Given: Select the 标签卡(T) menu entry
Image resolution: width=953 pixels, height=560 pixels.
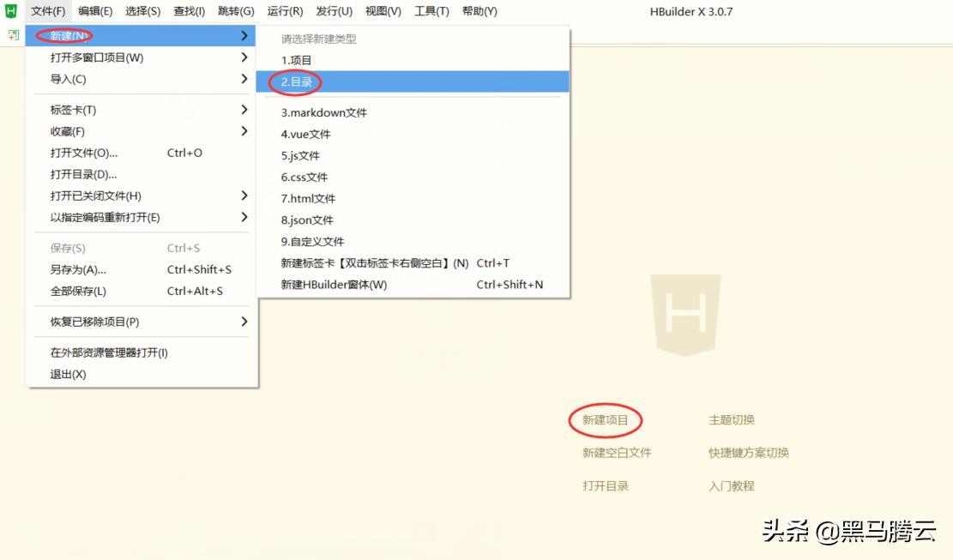Looking at the screenshot, I should [x=141, y=110].
